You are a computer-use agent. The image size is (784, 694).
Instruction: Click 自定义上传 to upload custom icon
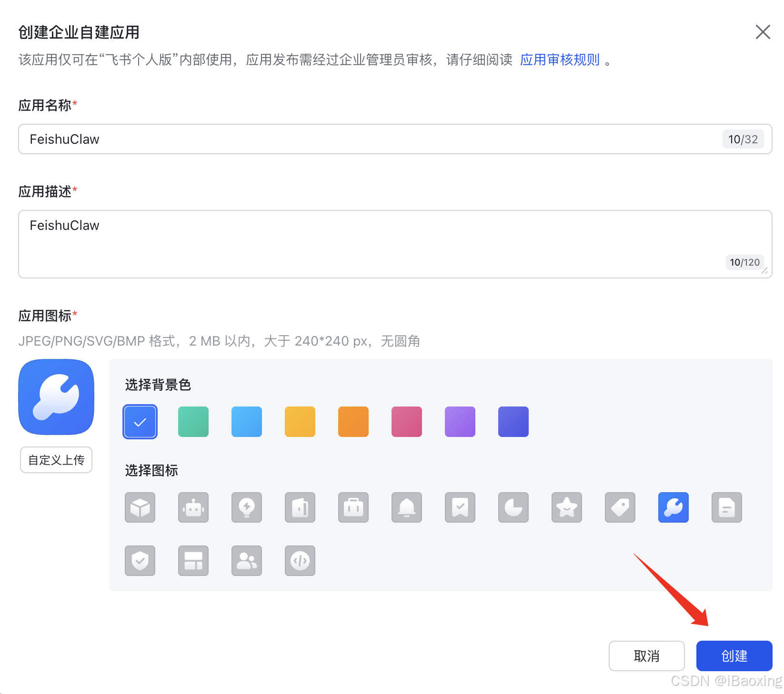tap(56, 460)
